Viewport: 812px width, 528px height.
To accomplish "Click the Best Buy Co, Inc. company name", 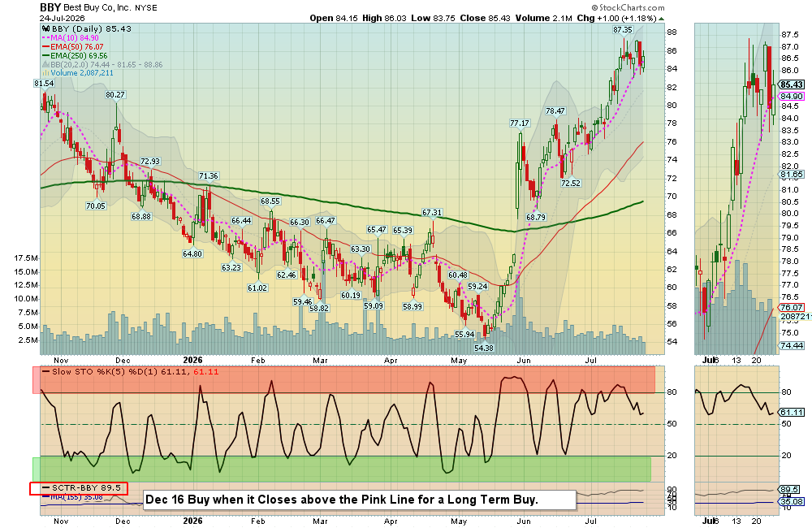I will pos(97,8).
